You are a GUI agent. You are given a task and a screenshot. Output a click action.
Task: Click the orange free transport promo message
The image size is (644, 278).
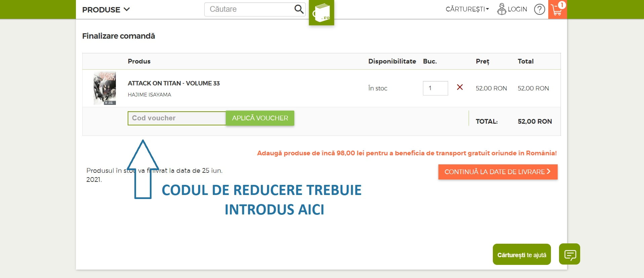pyautogui.click(x=406, y=153)
